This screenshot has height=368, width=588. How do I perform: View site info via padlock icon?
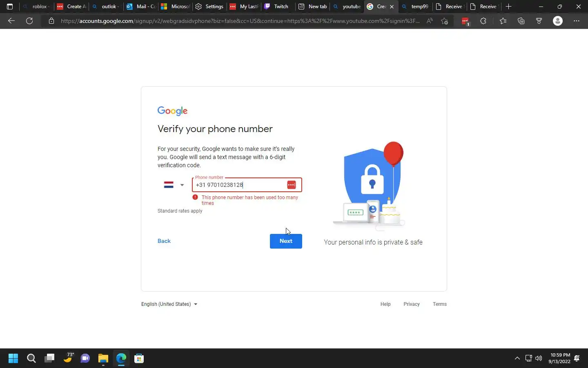(51, 21)
